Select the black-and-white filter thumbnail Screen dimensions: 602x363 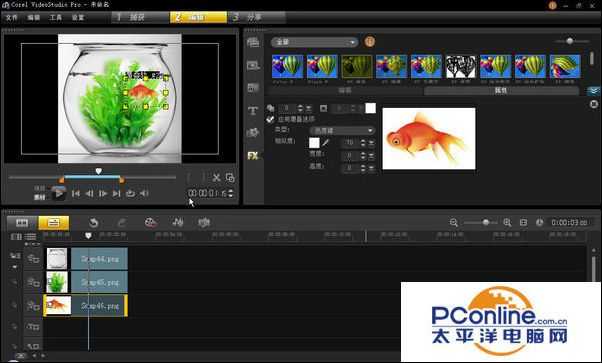click(x=461, y=66)
